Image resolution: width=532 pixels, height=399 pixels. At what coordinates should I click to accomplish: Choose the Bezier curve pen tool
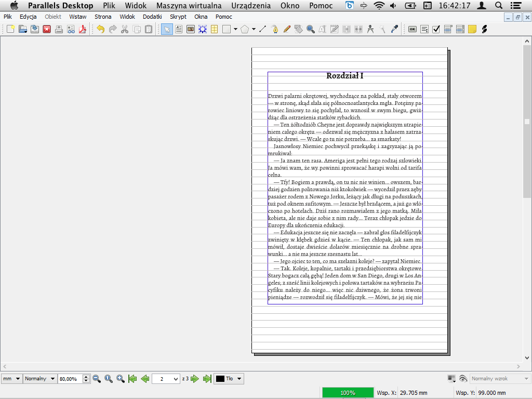pos(275,29)
